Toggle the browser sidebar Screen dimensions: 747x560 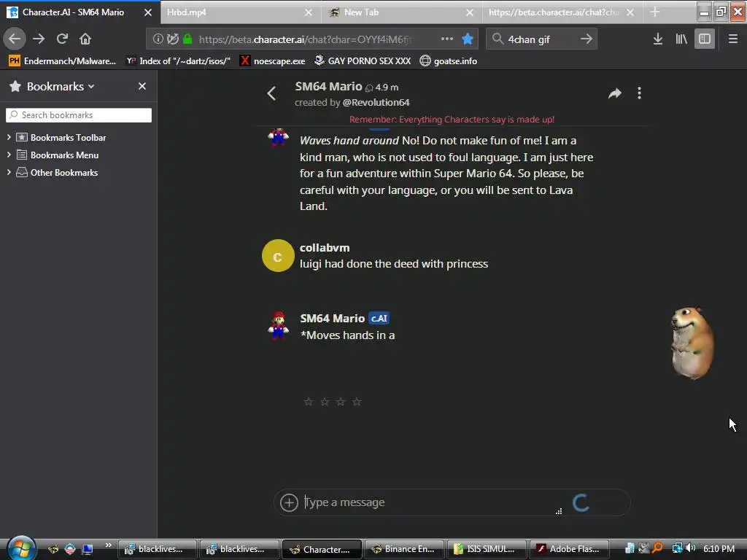[x=705, y=39]
